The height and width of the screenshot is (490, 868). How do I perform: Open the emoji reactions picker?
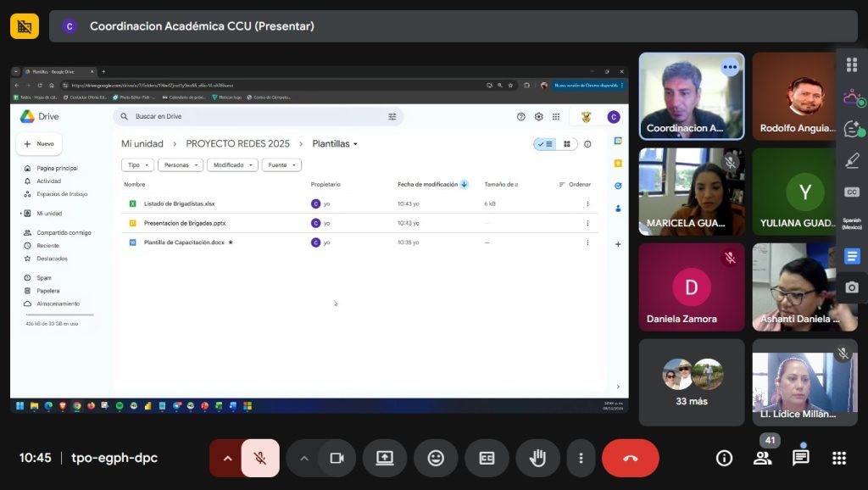pyautogui.click(x=436, y=458)
